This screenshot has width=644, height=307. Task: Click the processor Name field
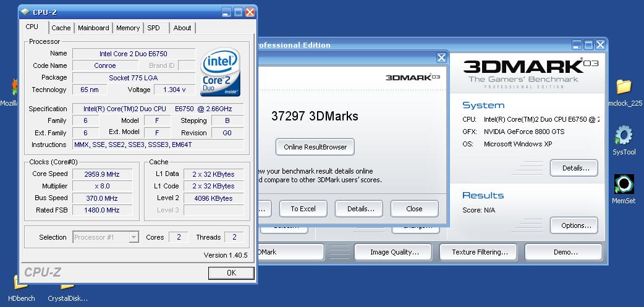coord(133,54)
